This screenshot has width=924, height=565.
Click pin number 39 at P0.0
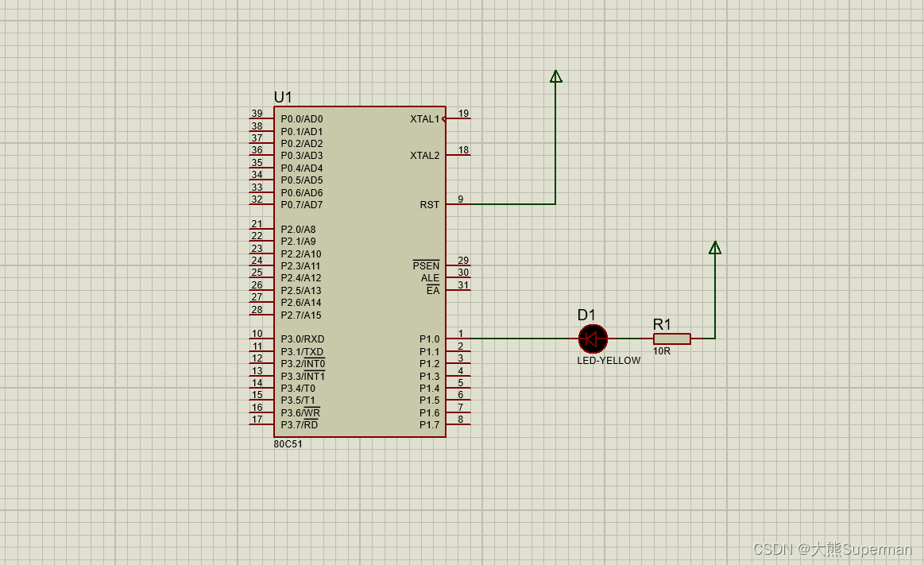point(257,113)
